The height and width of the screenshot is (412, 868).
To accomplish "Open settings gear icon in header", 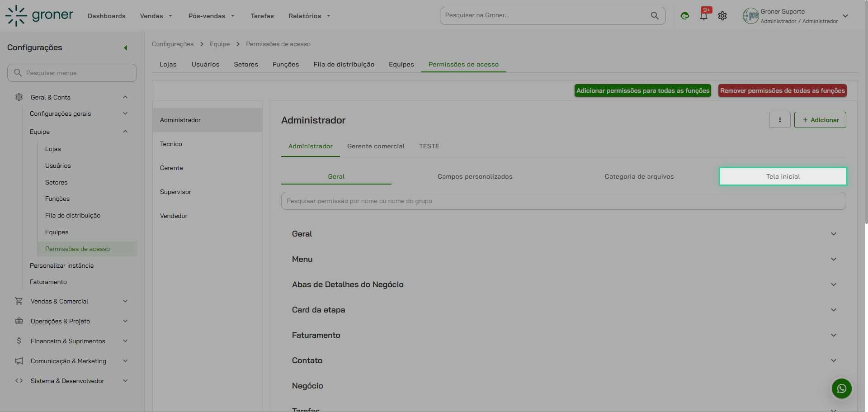I will tap(722, 16).
